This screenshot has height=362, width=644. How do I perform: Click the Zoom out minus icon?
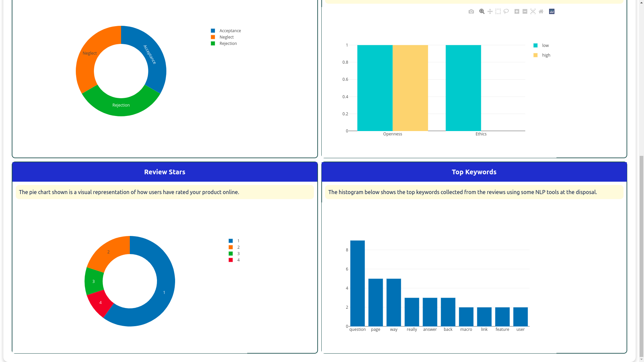click(x=525, y=12)
